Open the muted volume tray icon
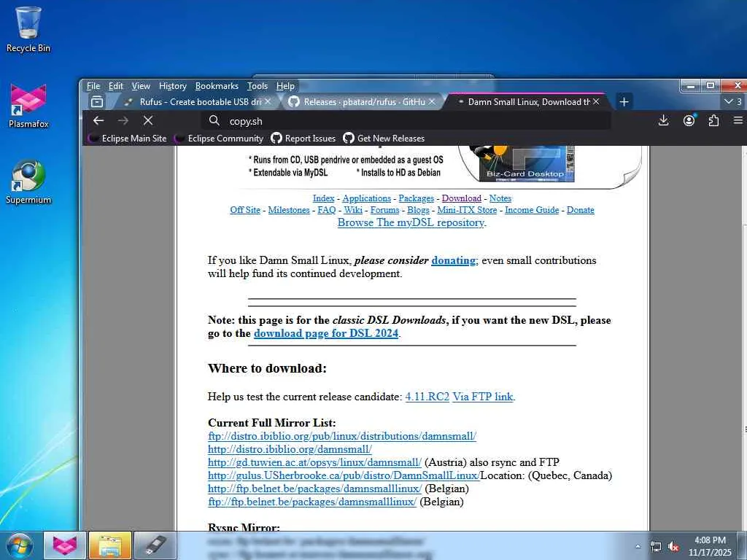 coord(673,547)
